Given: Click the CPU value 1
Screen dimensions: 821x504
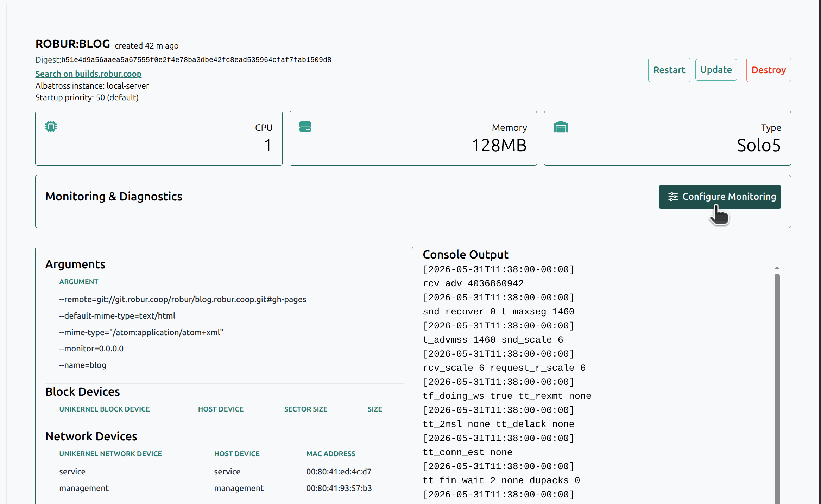Looking at the screenshot, I should (x=268, y=145).
